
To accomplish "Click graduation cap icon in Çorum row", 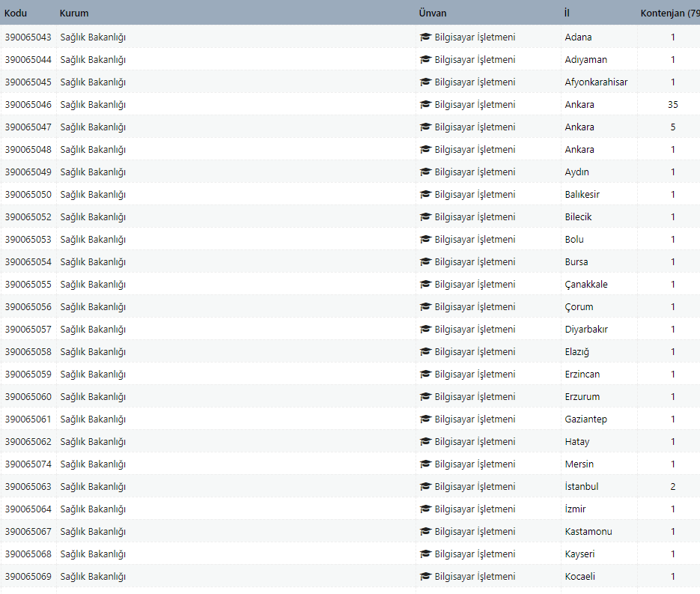I will [425, 307].
